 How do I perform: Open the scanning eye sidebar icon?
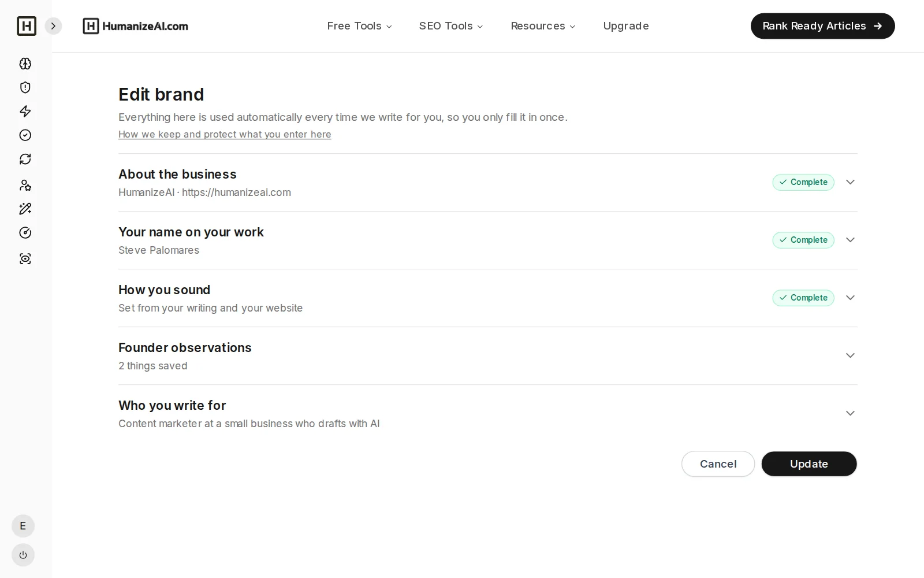click(25, 259)
